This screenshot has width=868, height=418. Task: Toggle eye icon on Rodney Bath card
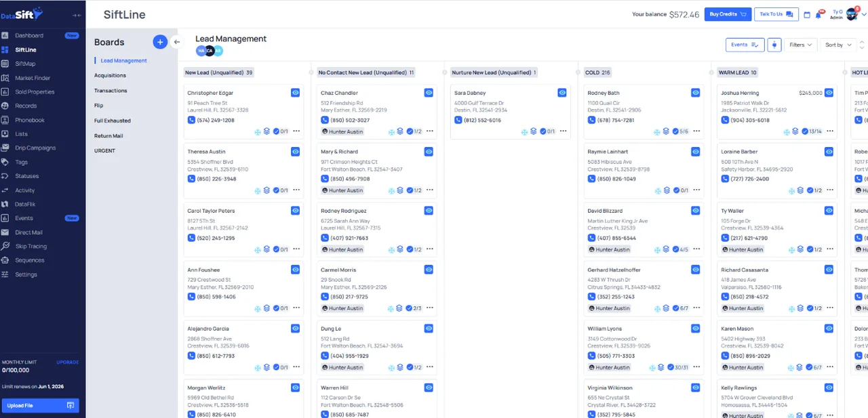pos(696,93)
